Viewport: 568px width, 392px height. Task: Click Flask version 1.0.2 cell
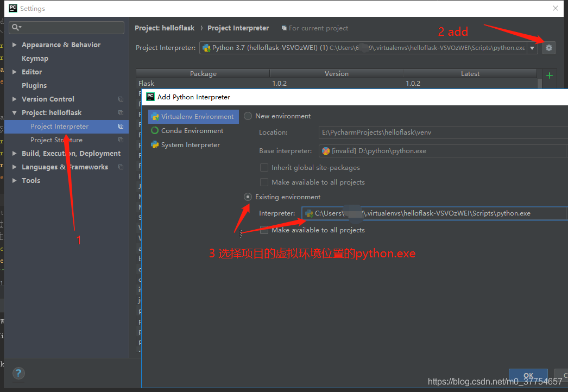(x=279, y=83)
